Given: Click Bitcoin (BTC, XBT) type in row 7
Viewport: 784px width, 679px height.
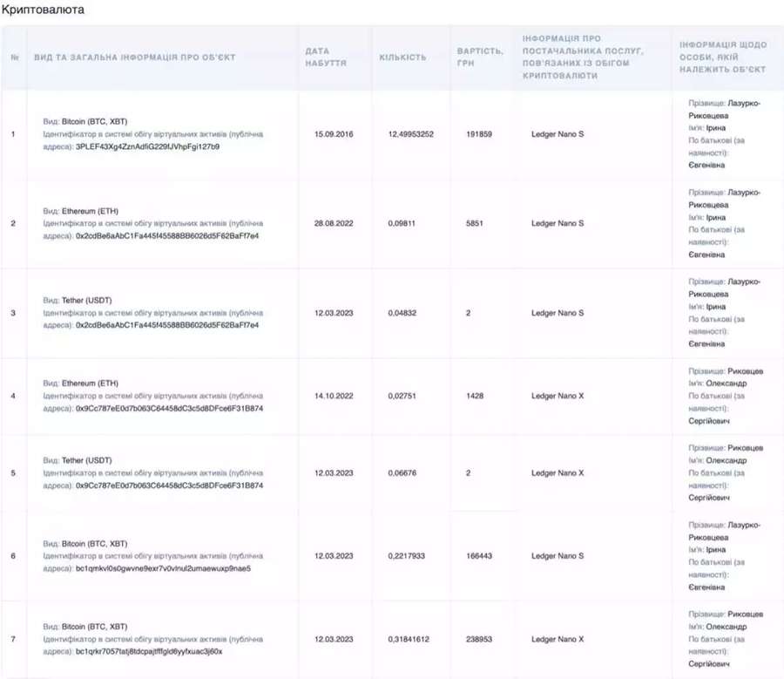Looking at the screenshot, I should point(94,627).
